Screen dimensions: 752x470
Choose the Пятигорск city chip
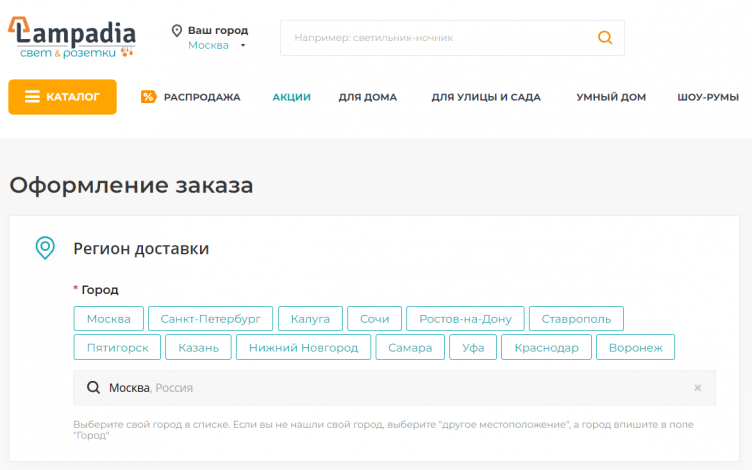[x=117, y=347]
